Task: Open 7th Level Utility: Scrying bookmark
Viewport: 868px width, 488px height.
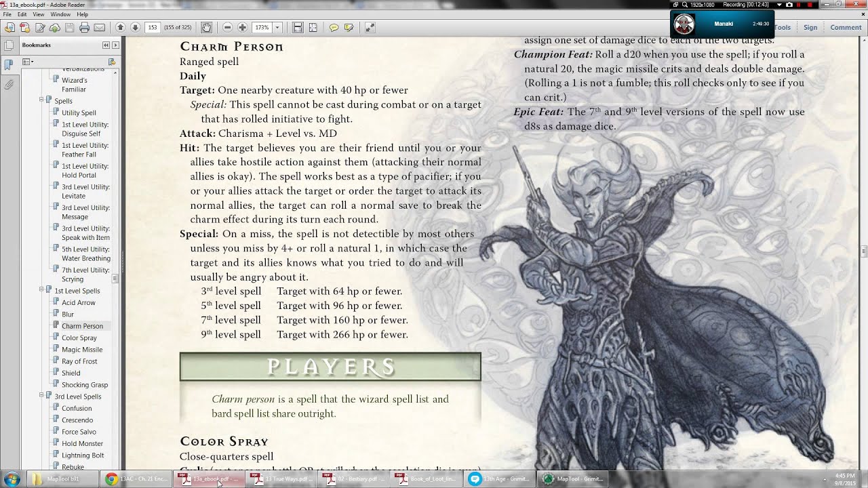Action: click(85, 274)
